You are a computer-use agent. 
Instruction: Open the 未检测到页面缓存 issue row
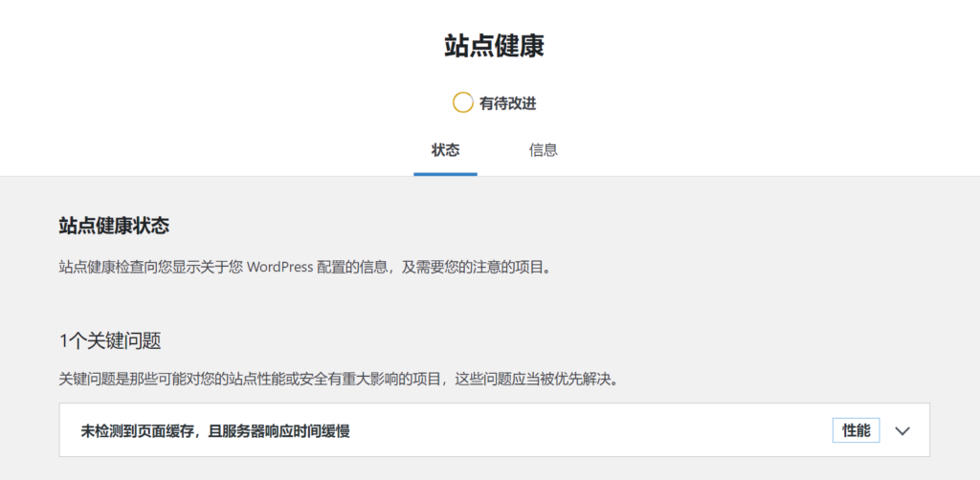[x=495, y=430]
